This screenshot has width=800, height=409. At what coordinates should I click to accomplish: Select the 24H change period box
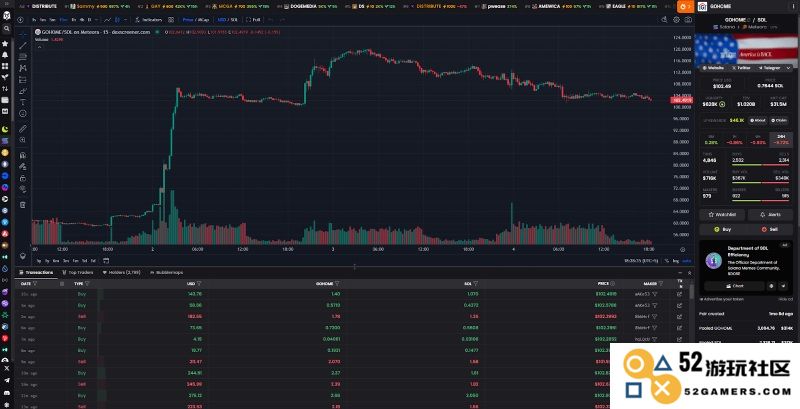coord(781,139)
